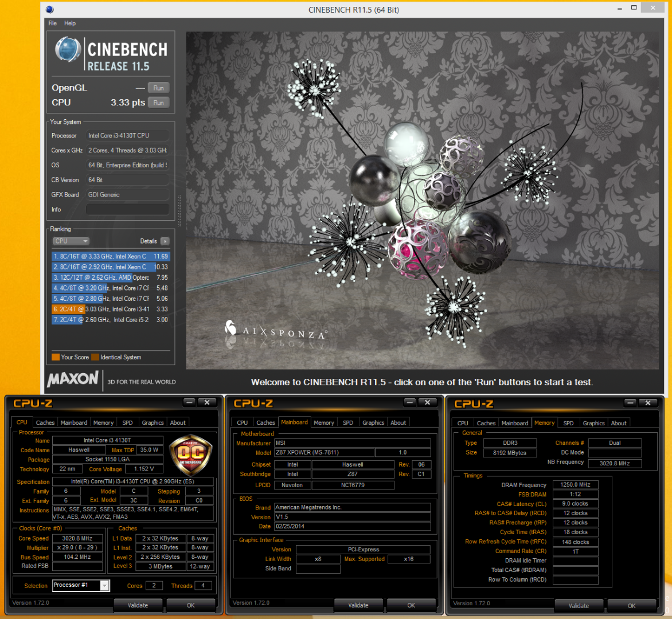
Task: Select Graphics tab in Memory CPU-Z window
Action: [593, 423]
